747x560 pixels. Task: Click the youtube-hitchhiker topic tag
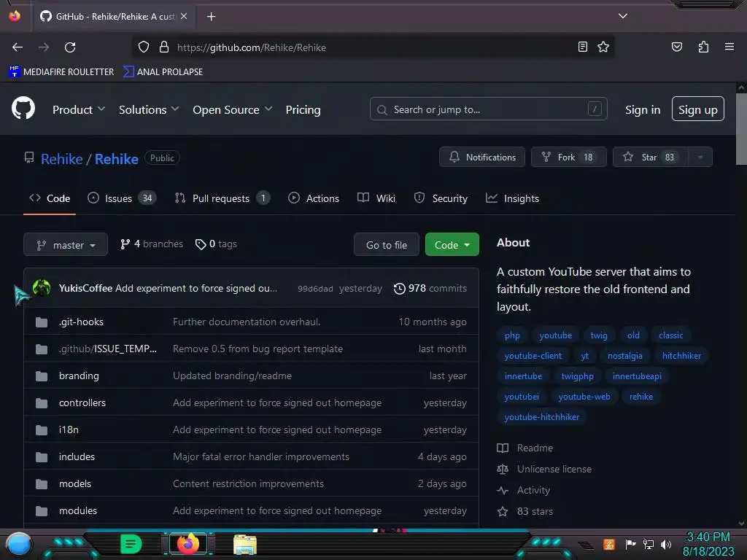tap(542, 416)
